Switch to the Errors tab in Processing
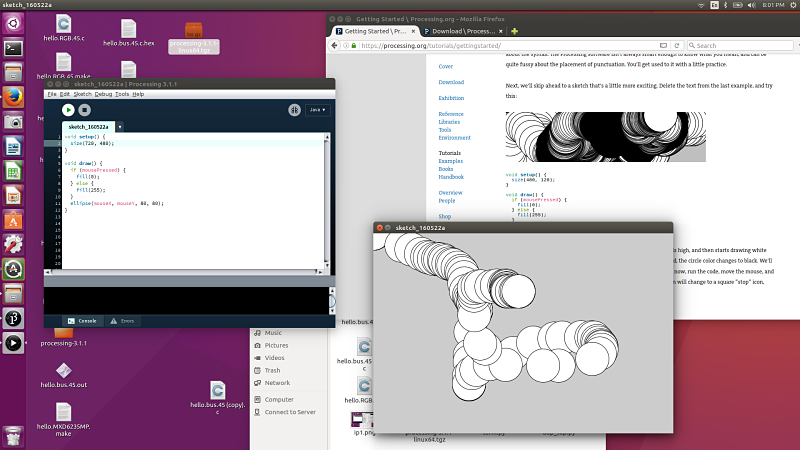The width and height of the screenshot is (800, 450). point(122,321)
